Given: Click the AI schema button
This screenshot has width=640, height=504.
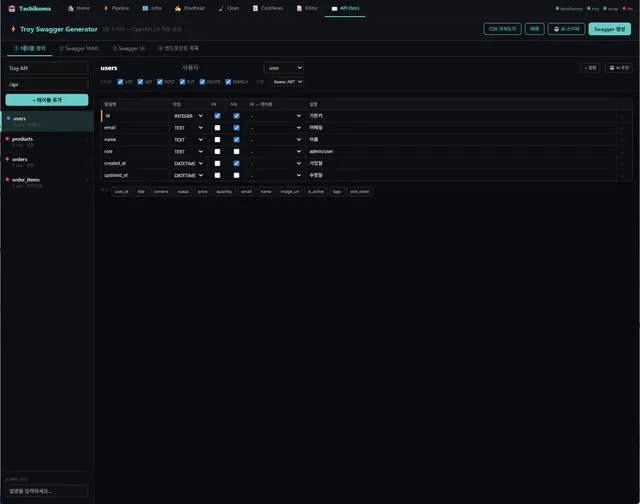Looking at the screenshot, I should point(567,29).
